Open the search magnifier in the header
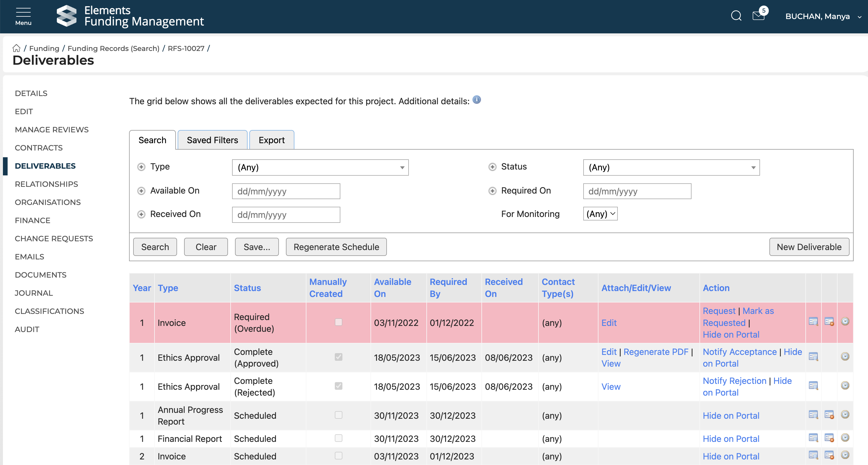Viewport: 868px width, 465px height. coord(736,16)
